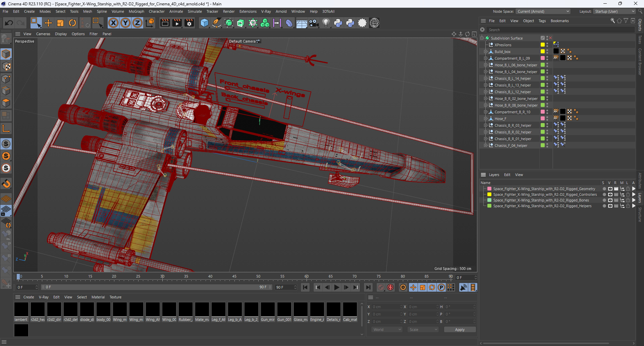Expand Compartment_B_L_09 tree item

tap(485, 58)
